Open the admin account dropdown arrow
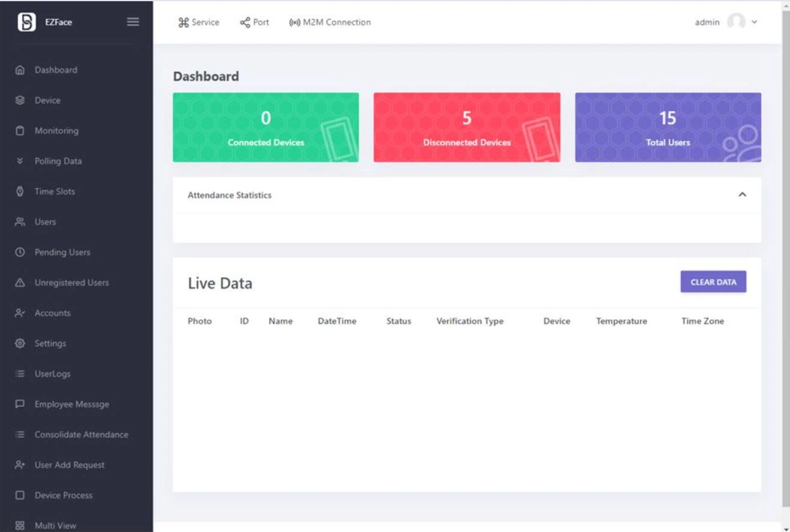 coord(754,22)
